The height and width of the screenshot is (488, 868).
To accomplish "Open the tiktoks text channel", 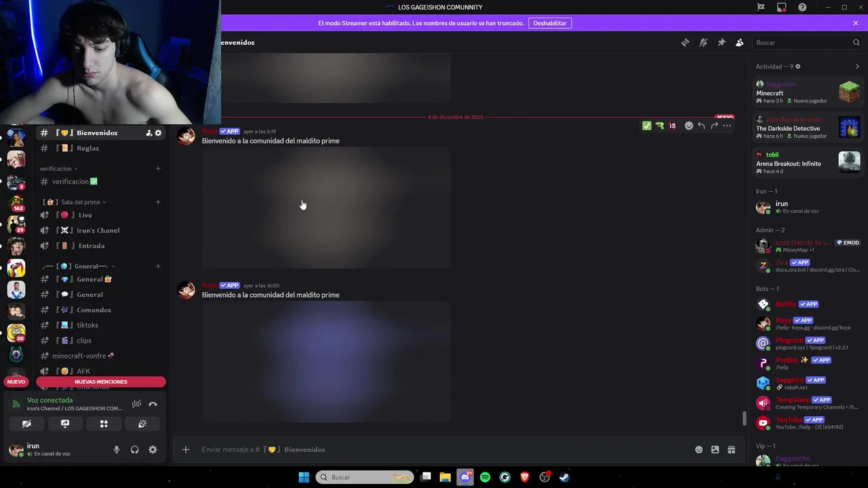I will click(x=100, y=325).
